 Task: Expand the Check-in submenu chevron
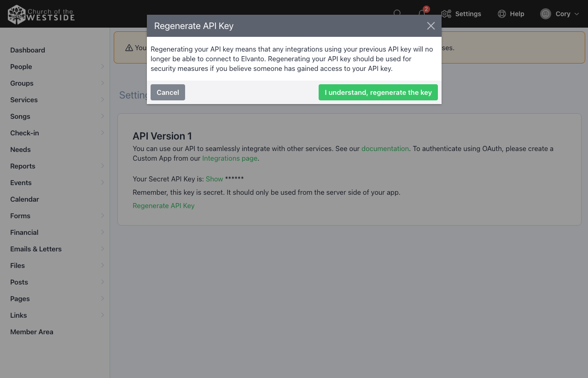pos(102,133)
